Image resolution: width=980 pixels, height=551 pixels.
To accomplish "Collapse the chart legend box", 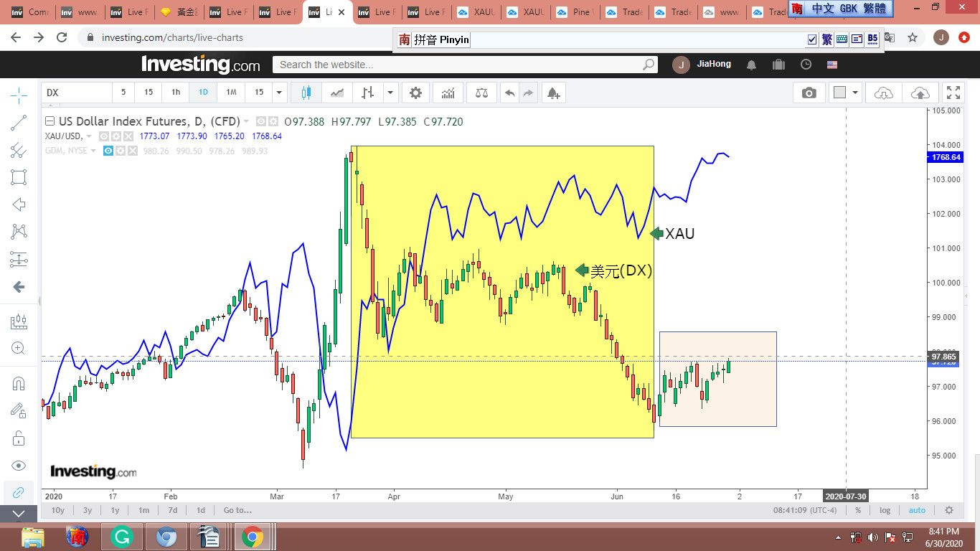I will [50, 121].
